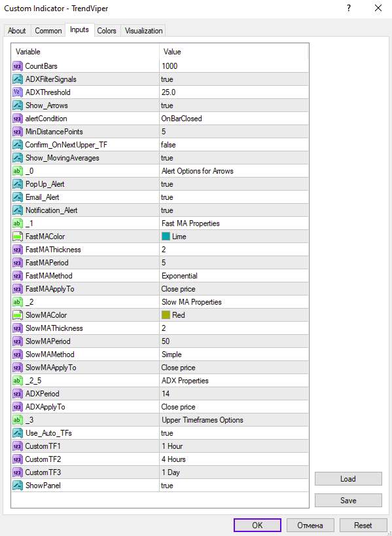Click the Reset button
The image size is (392, 536).
(363, 525)
